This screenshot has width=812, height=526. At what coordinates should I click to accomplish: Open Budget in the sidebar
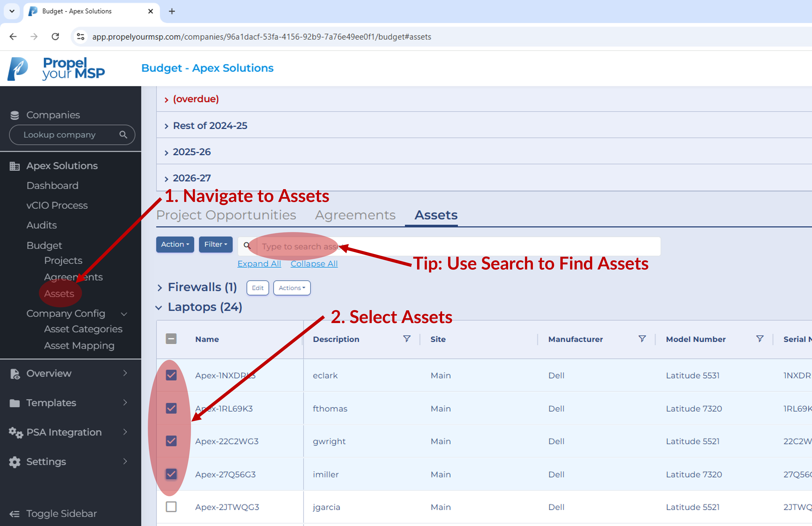[44, 245]
